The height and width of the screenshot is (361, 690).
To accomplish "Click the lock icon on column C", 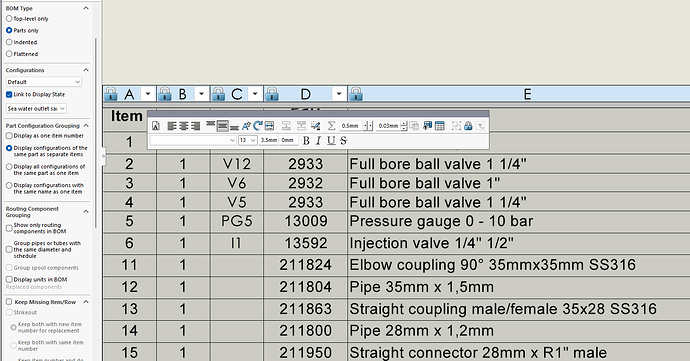I will point(218,94).
